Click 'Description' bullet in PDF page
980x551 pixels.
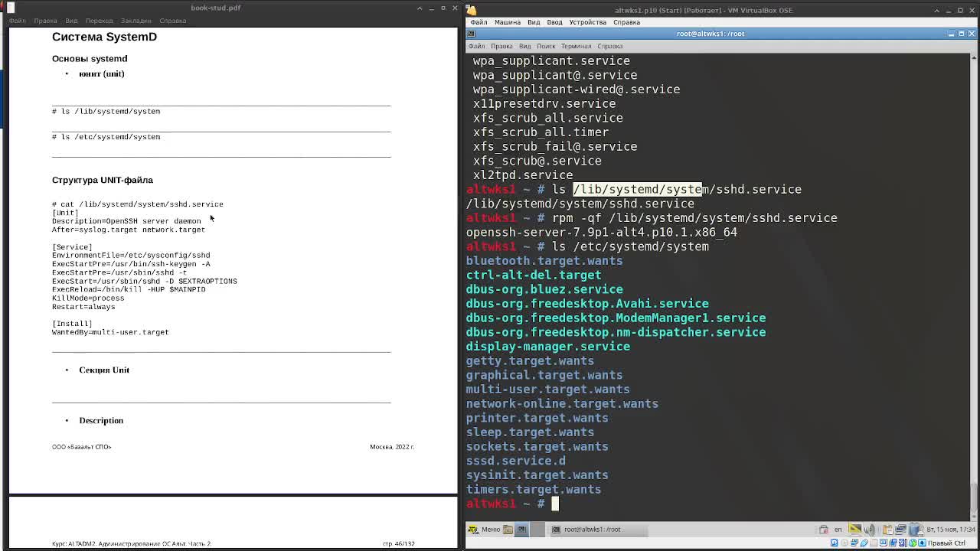coord(101,420)
